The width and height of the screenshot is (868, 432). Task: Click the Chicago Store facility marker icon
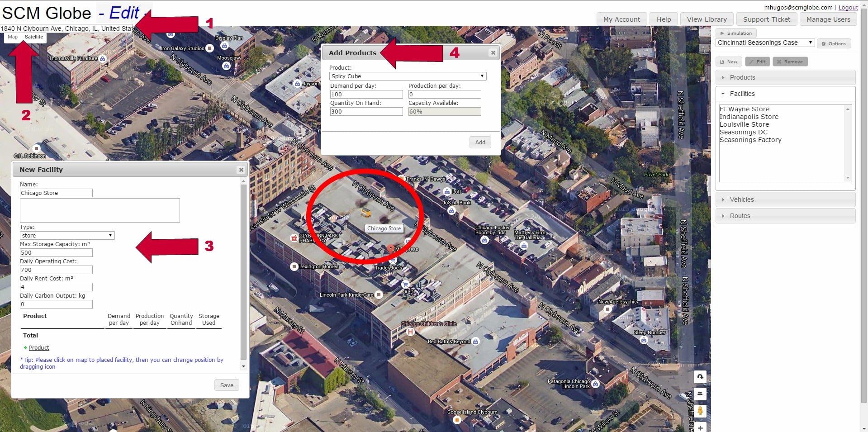pos(365,213)
